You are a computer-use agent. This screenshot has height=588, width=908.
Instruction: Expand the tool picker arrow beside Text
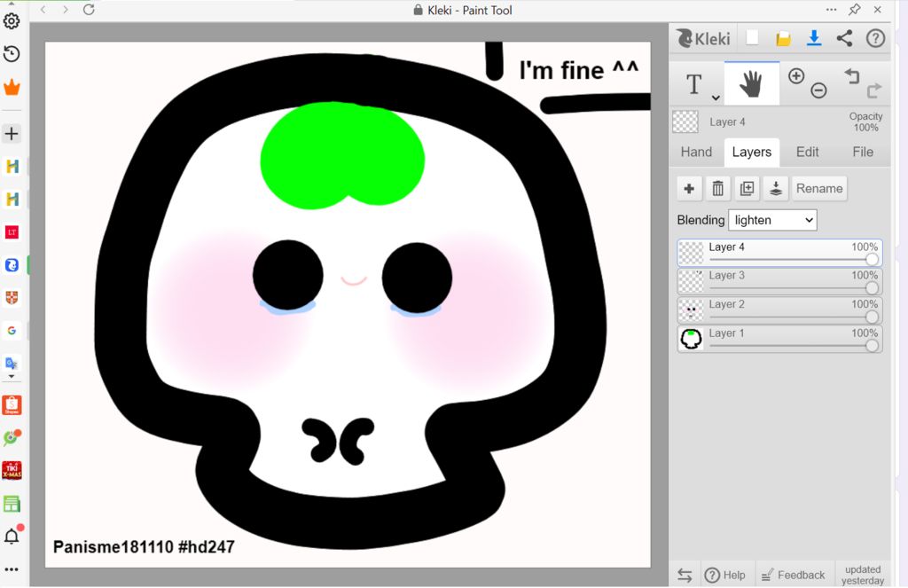pos(716,98)
